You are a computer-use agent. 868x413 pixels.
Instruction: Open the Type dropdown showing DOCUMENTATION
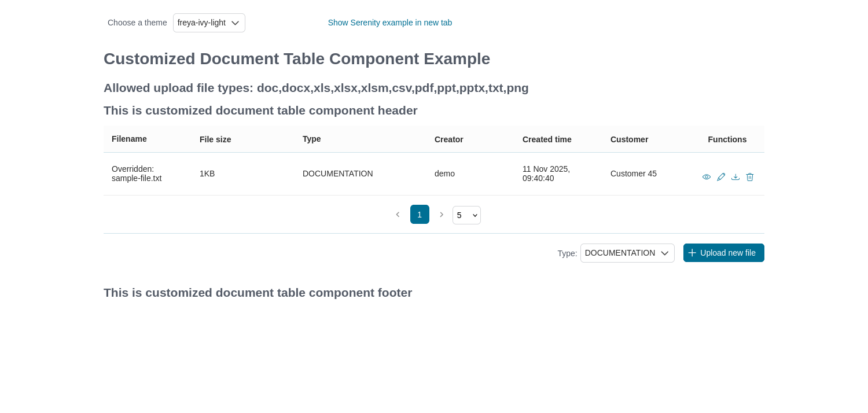tap(627, 253)
